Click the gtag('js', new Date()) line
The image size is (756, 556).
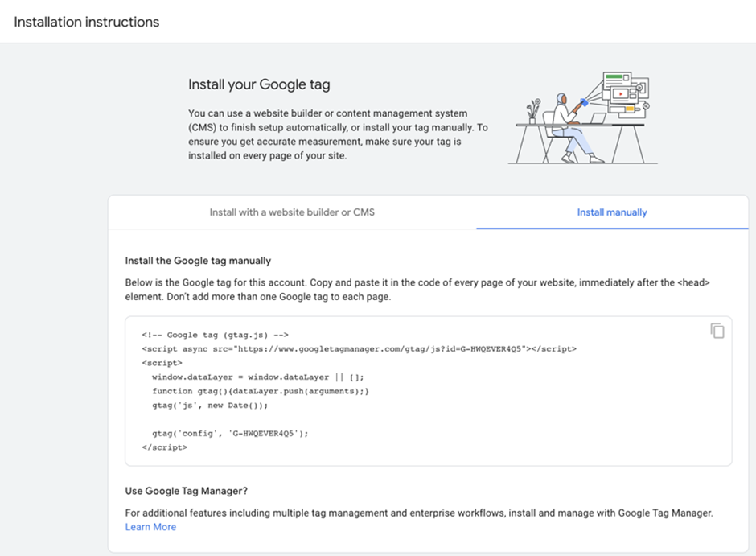[209, 405]
